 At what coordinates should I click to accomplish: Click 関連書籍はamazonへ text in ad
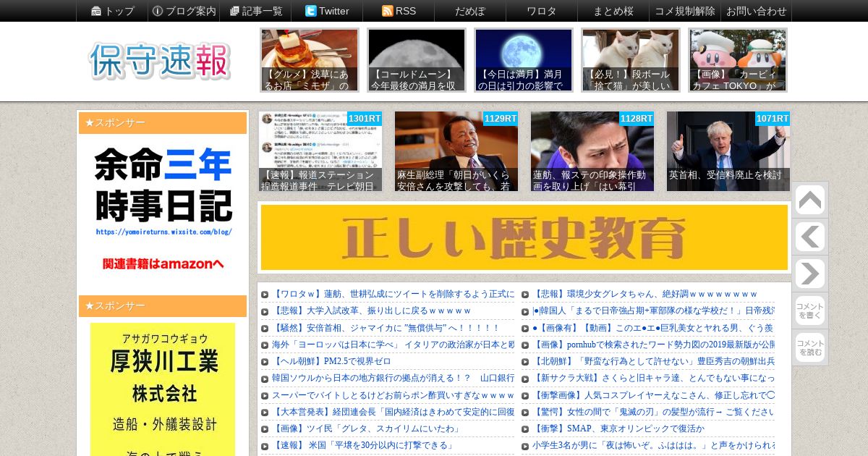pyautogui.click(x=163, y=263)
